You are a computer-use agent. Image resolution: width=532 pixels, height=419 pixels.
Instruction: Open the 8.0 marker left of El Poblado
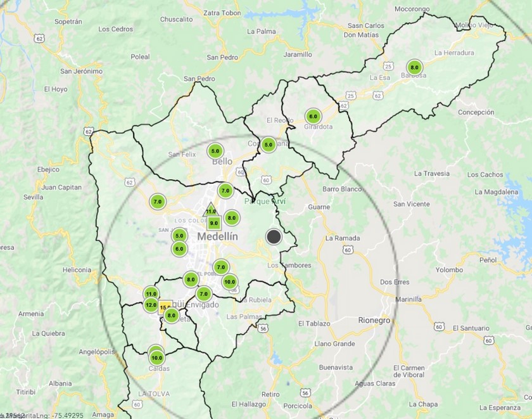coord(191,279)
